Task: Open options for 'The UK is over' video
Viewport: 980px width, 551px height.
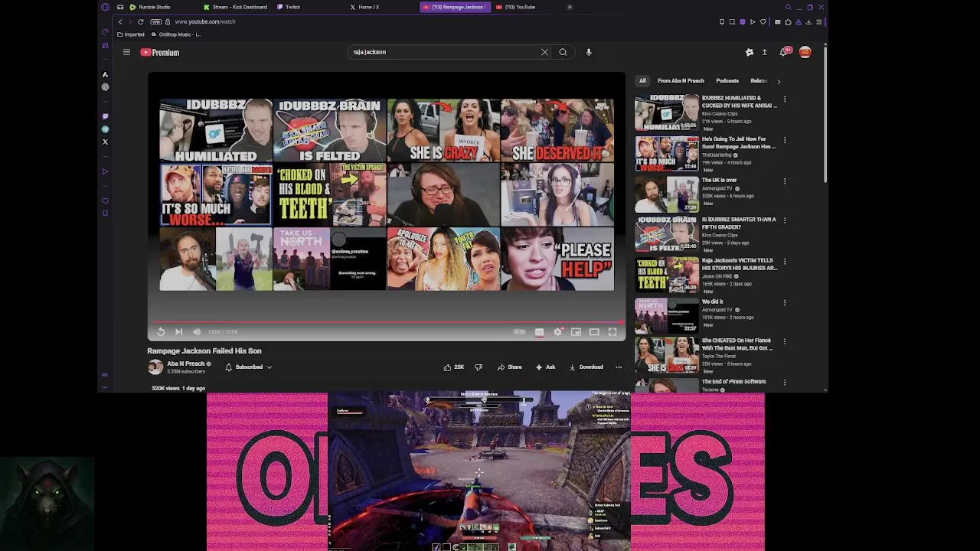Action: pos(784,181)
